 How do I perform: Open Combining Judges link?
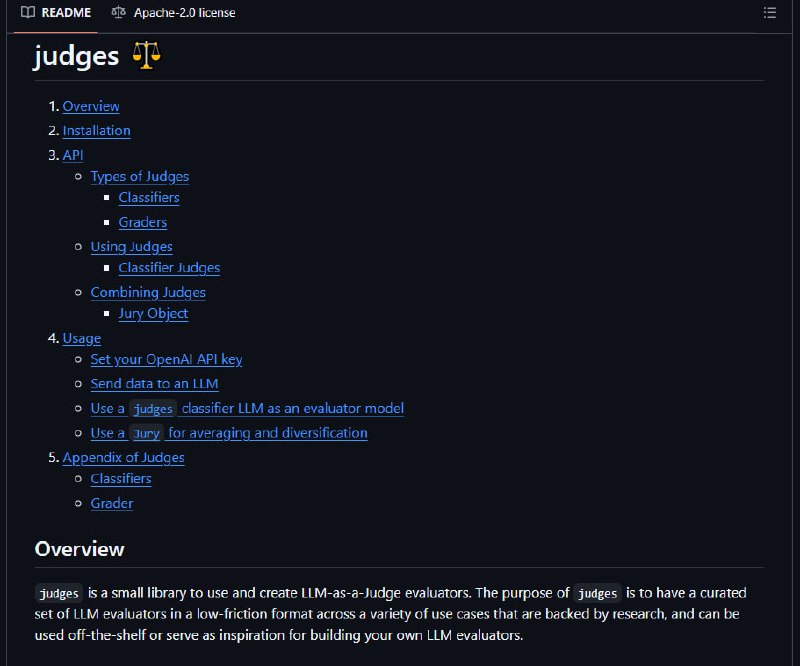point(148,292)
